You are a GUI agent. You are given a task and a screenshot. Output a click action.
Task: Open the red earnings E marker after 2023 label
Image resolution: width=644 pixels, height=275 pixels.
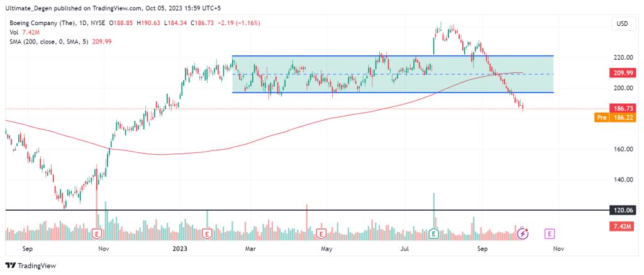(x=207, y=234)
